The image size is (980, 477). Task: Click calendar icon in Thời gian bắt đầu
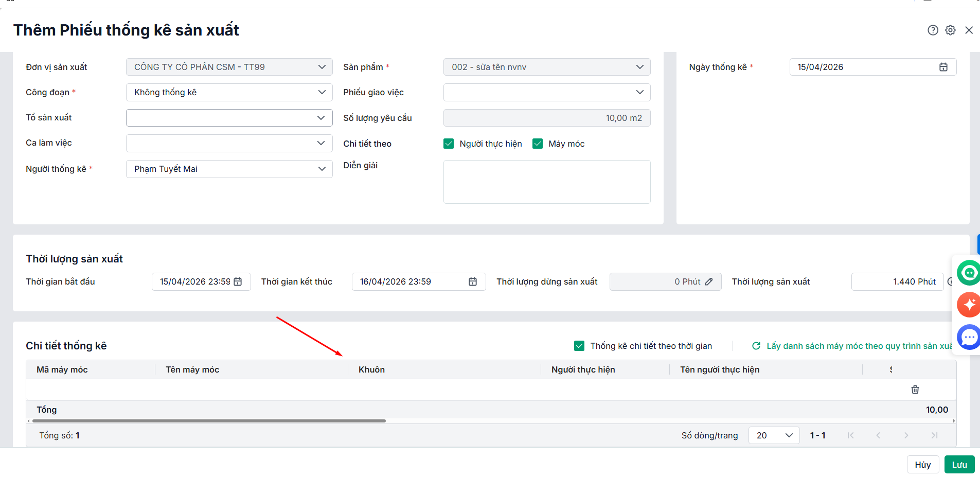pyautogui.click(x=238, y=281)
